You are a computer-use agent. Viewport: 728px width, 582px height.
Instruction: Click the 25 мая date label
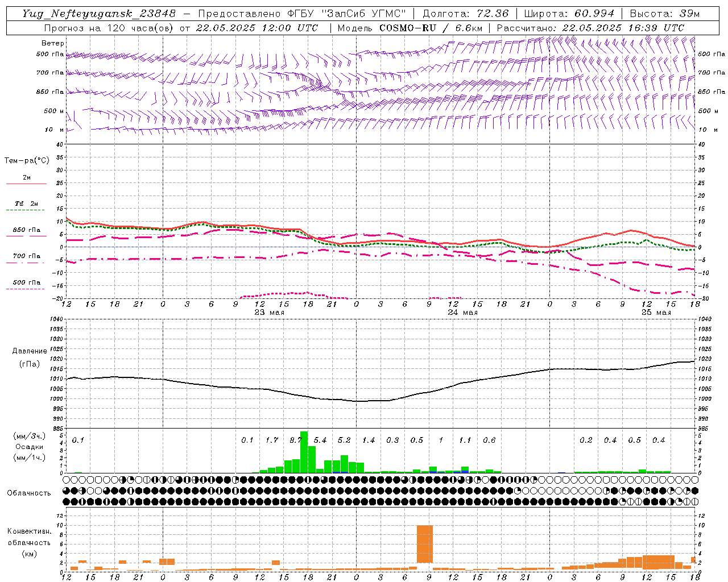click(x=656, y=313)
